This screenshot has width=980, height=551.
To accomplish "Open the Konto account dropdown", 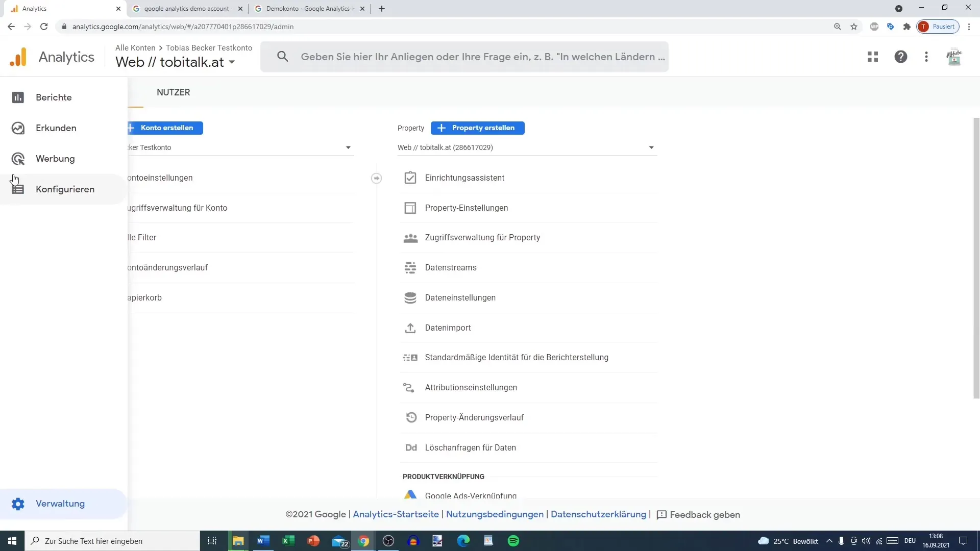I will tap(241, 147).
